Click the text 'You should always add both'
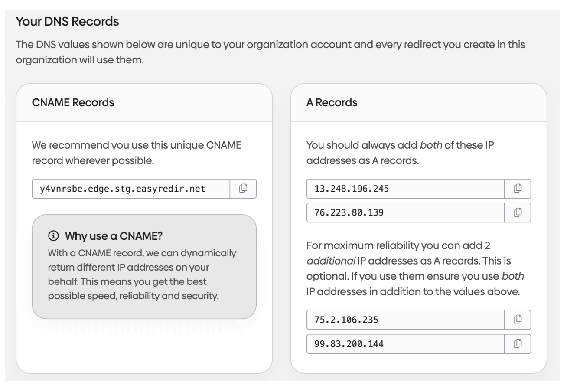The height and width of the screenshot is (392, 567). click(x=374, y=145)
